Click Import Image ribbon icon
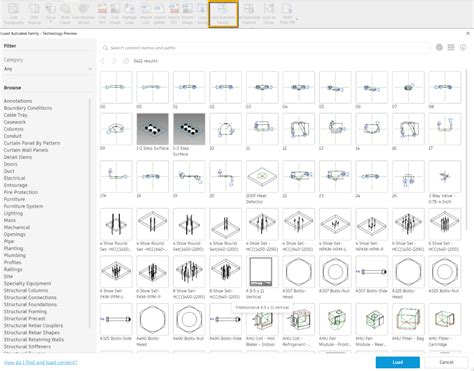The width and height of the screenshot is (474, 371). pyautogui.click(x=187, y=13)
